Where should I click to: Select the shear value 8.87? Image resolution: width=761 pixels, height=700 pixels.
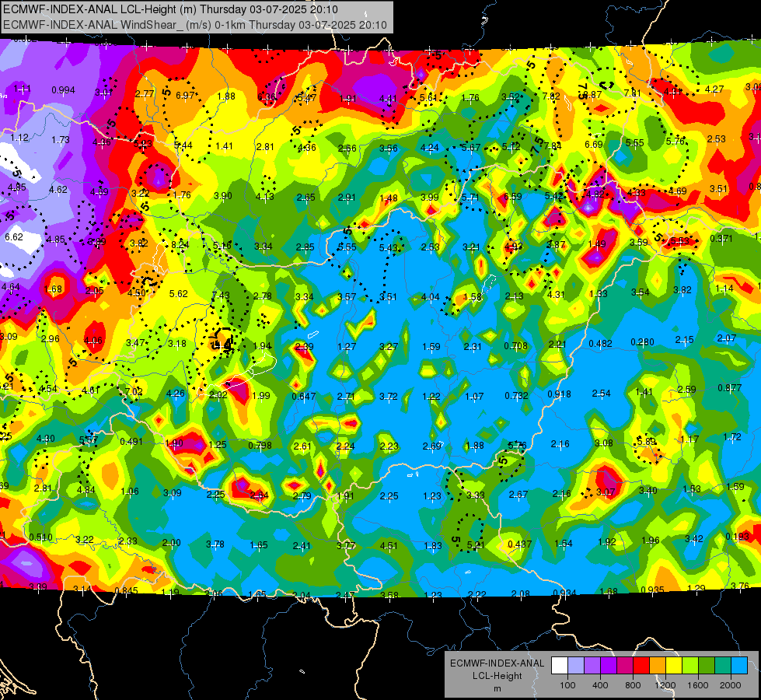592,95
